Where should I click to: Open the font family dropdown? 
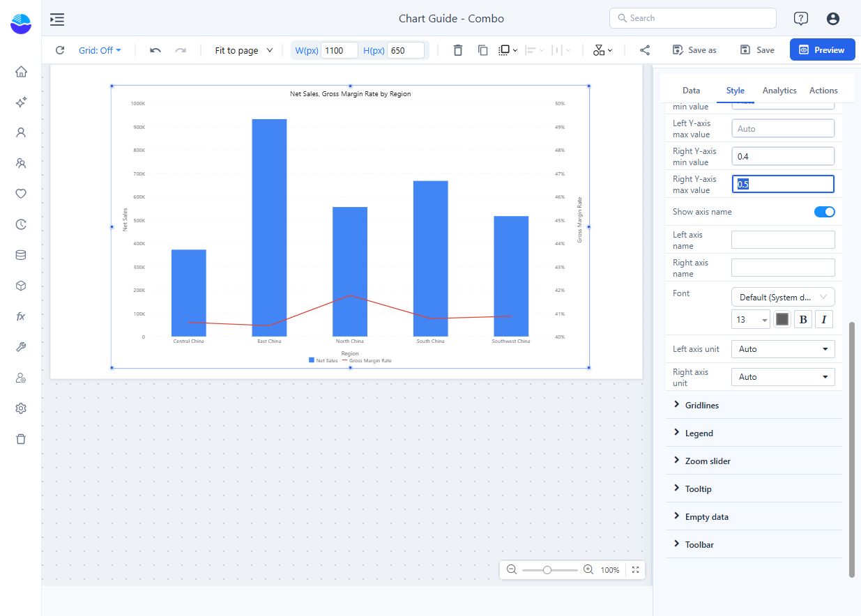click(x=783, y=297)
